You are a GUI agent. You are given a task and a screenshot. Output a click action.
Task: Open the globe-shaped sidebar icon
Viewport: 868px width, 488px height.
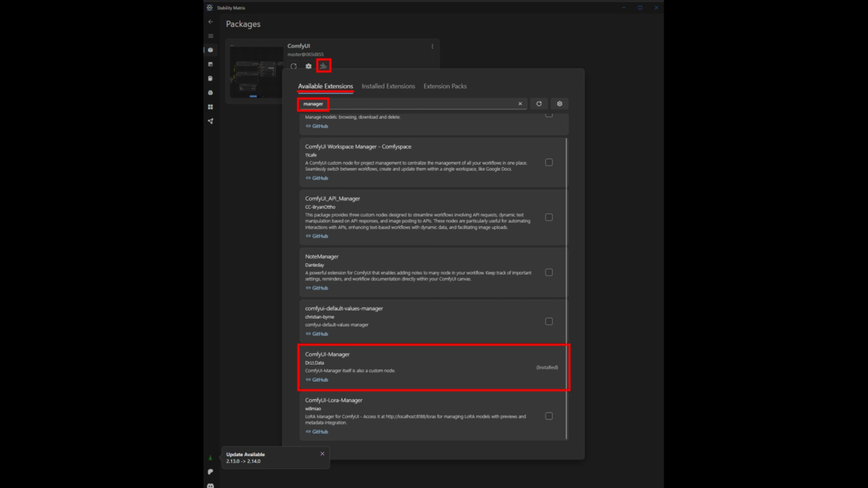(210, 93)
